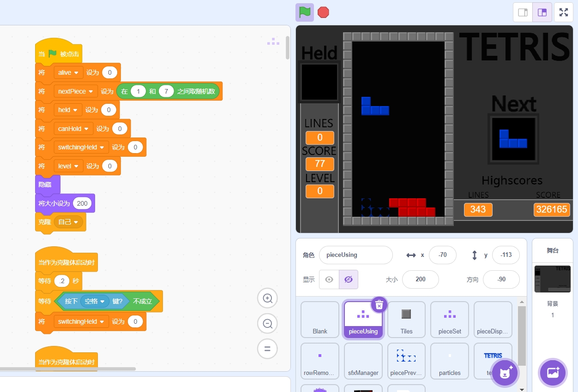Enter full screen stage mode

pyautogui.click(x=564, y=12)
